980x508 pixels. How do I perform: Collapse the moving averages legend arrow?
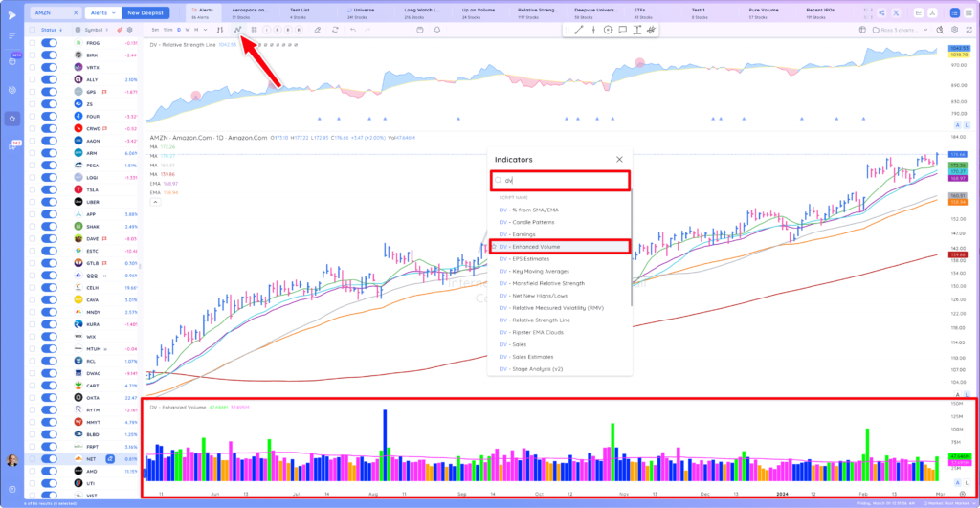coord(155,202)
